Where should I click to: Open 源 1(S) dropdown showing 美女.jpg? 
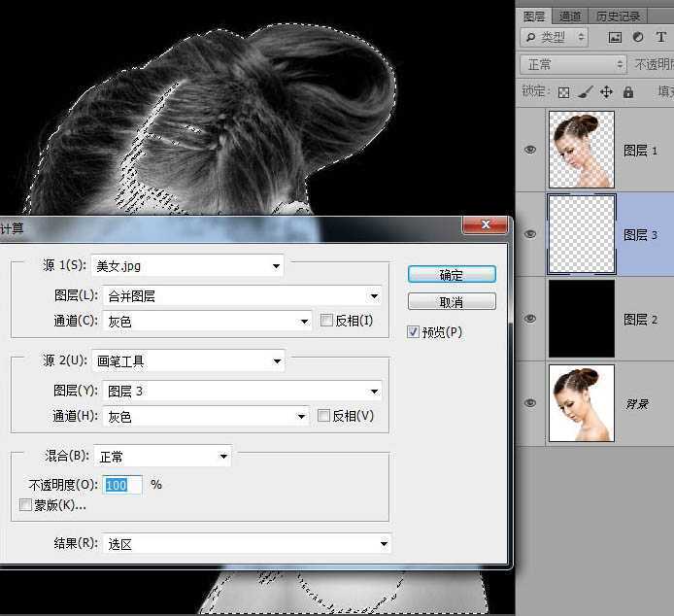pyautogui.click(x=187, y=266)
